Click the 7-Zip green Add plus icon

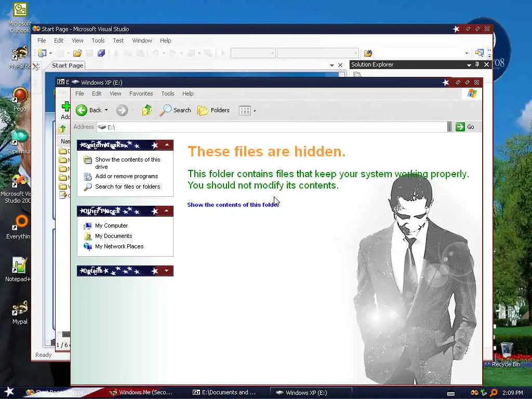[x=66, y=107]
